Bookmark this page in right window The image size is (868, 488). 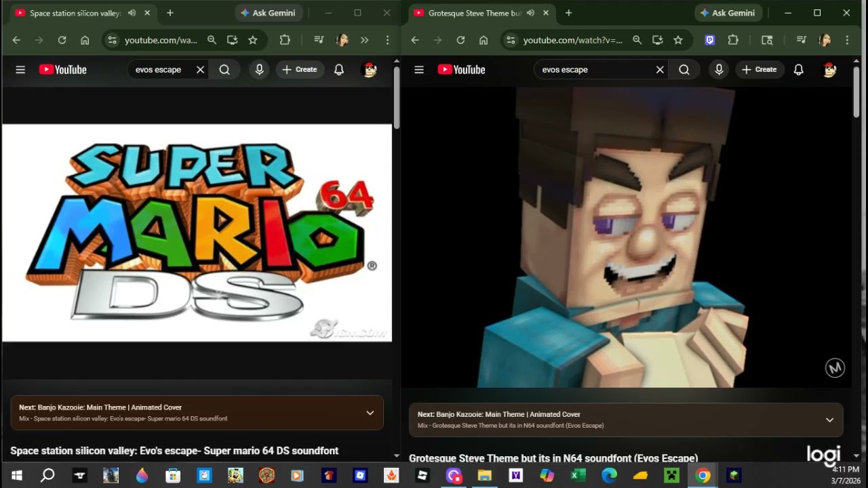[678, 40]
